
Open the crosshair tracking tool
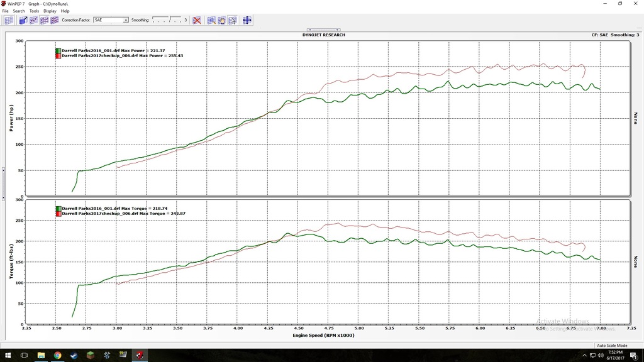246,19
